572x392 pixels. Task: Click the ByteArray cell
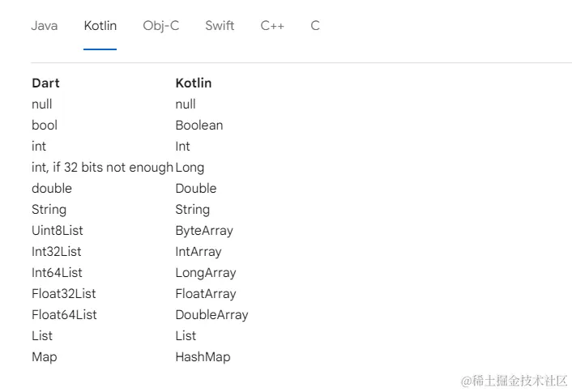click(204, 231)
